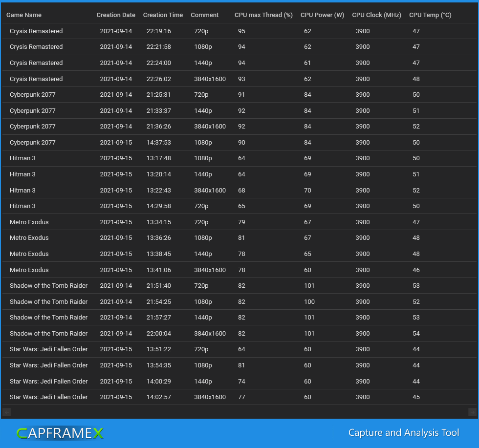Viewport: 479px width, 448px height.
Task: Sort by CPU Clock (MHz) header
Action: (376, 15)
